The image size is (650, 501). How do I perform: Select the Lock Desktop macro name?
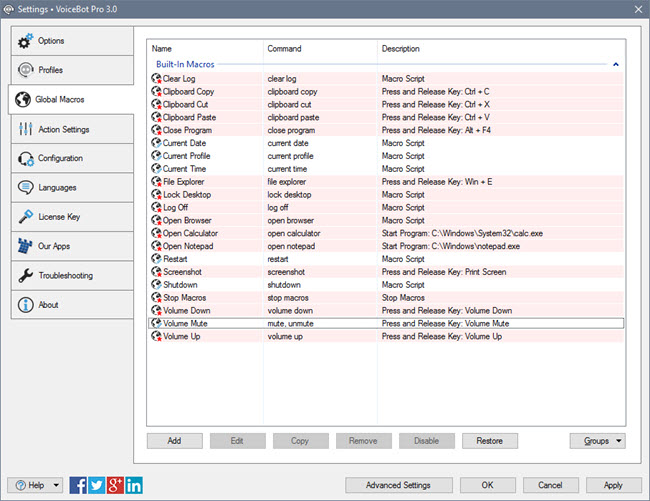[x=187, y=194]
